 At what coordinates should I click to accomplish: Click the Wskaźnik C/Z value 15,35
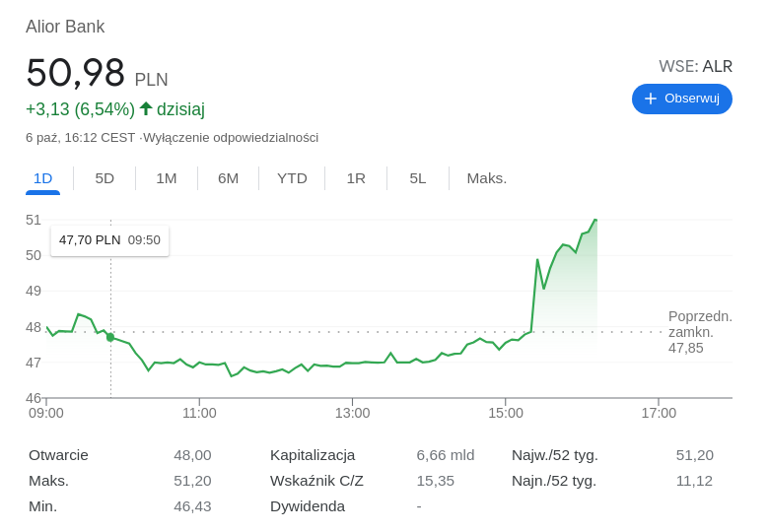point(436,481)
